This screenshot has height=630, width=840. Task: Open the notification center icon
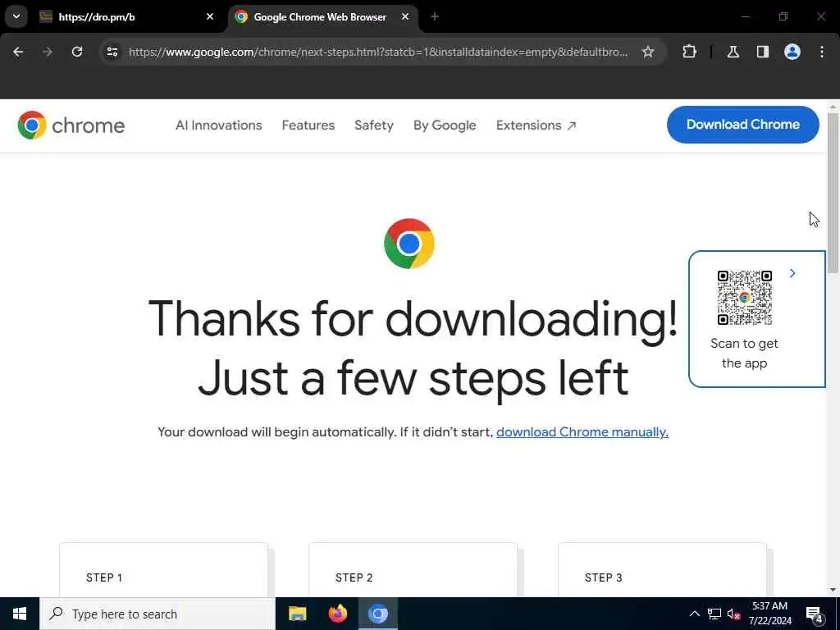(x=815, y=614)
